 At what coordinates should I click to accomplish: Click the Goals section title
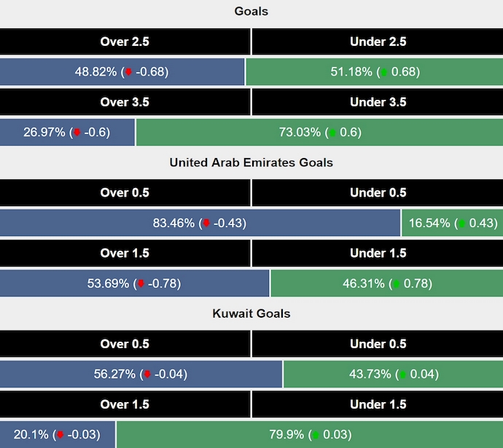(251, 11)
